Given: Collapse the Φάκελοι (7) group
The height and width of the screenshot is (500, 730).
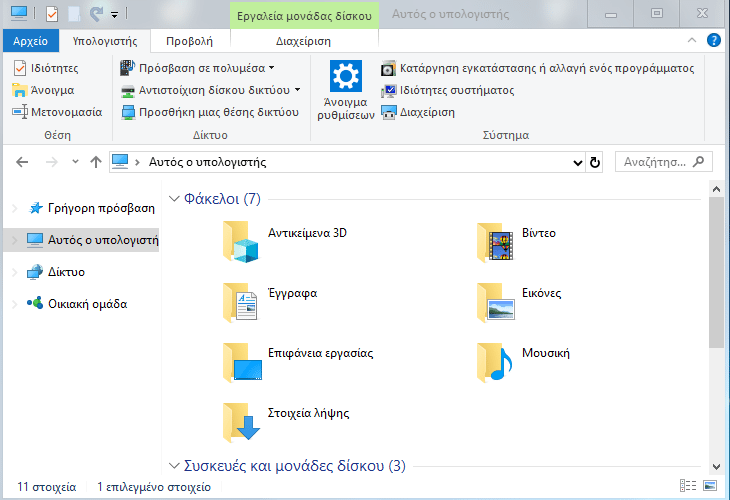Looking at the screenshot, I should [x=175, y=199].
